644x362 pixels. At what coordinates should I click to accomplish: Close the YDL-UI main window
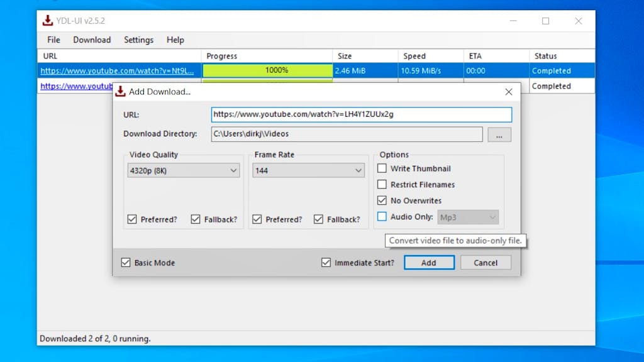[579, 21]
